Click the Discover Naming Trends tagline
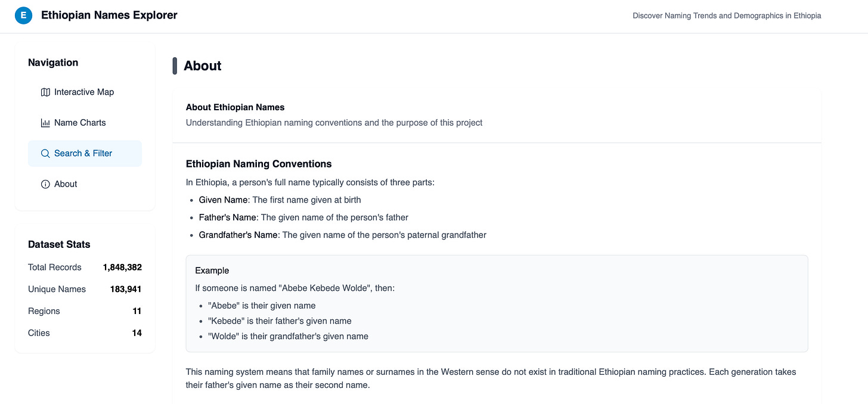Viewport: 868px width, 404px height. pos(727,15)
